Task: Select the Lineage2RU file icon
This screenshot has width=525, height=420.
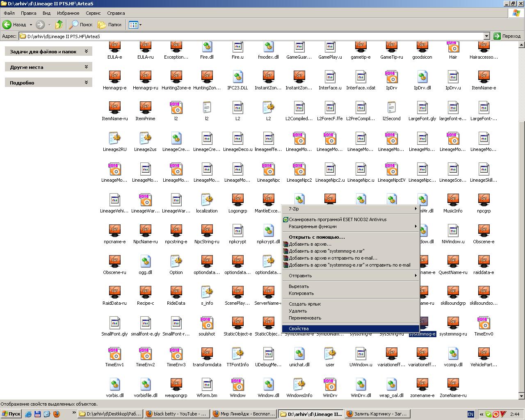Action: coord(115,139)
